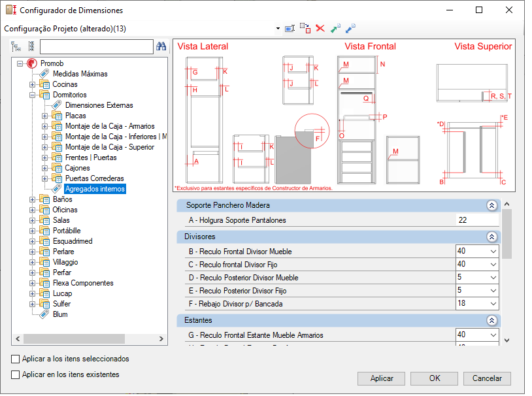This screenshot has height=396, width=532.
Task: Collapse the Soporte Panchero Madera section
Action: point(491,205)
